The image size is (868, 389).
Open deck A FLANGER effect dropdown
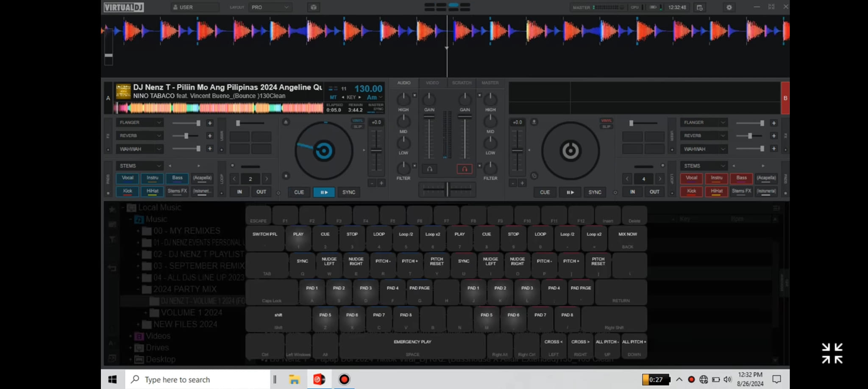tap(140, 122)
